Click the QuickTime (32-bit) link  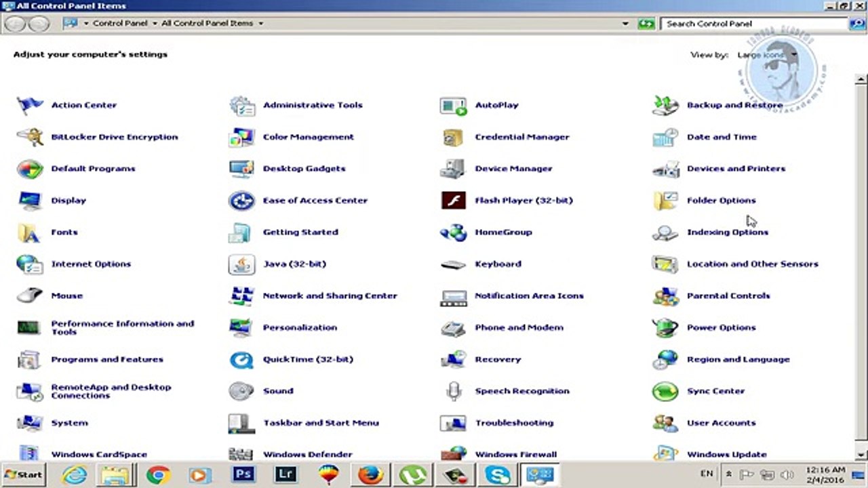tap(308, 359)
